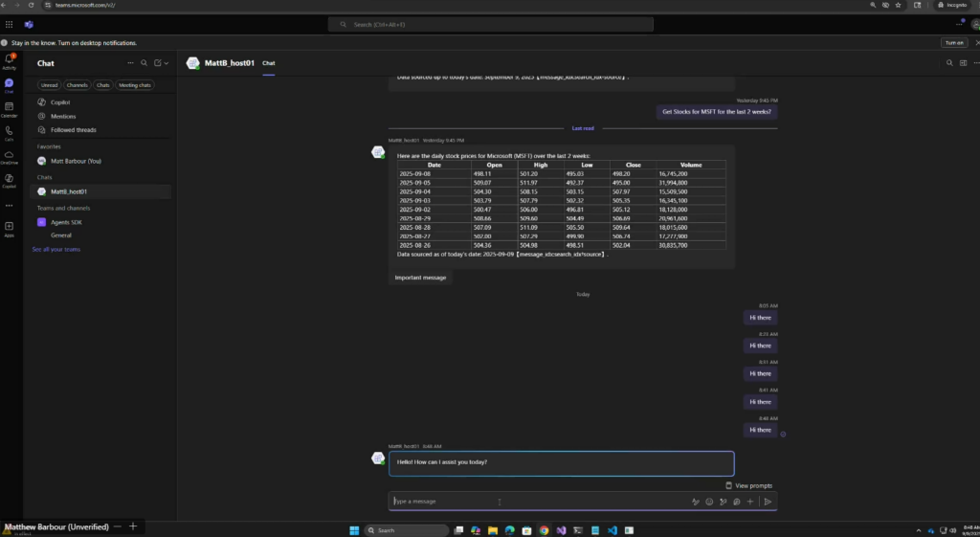Image resolution: width=980 pixels, height=537 pixels.
Task: Click the Windows taskbar Search box
Action: 406,530
